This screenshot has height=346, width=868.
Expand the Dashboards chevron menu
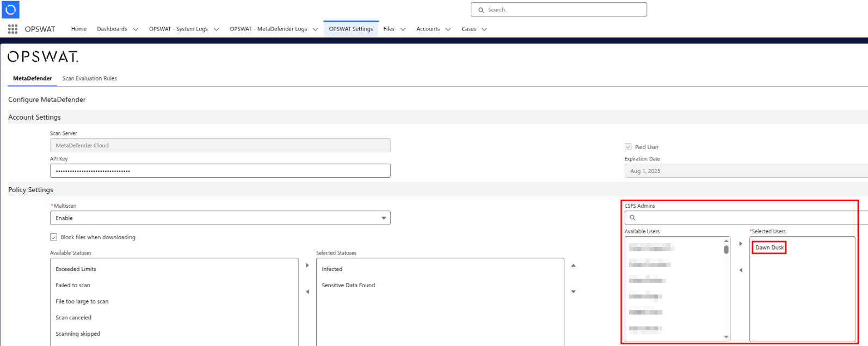(136, 29)
